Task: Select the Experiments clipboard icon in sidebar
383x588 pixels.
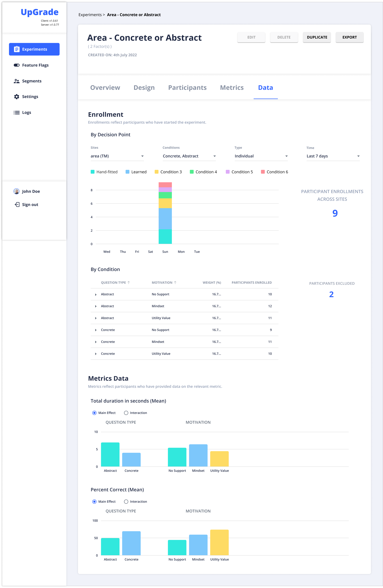Action: click(x=17, y=49)
